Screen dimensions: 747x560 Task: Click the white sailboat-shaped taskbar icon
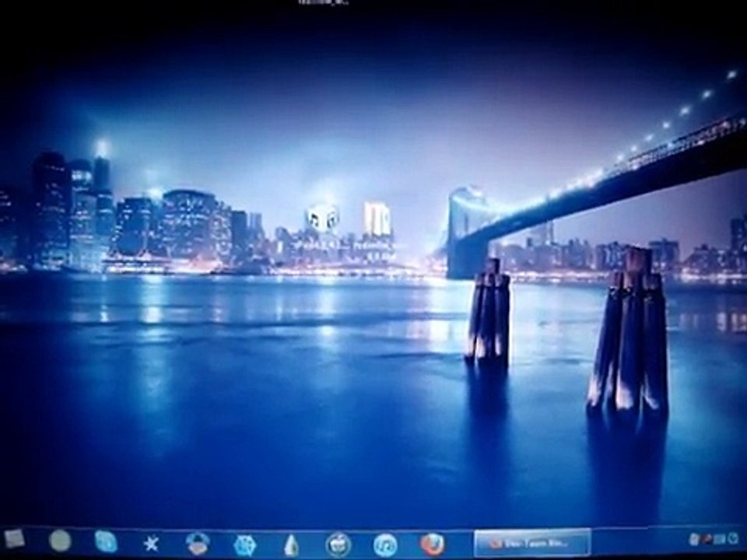coord(292,544)
